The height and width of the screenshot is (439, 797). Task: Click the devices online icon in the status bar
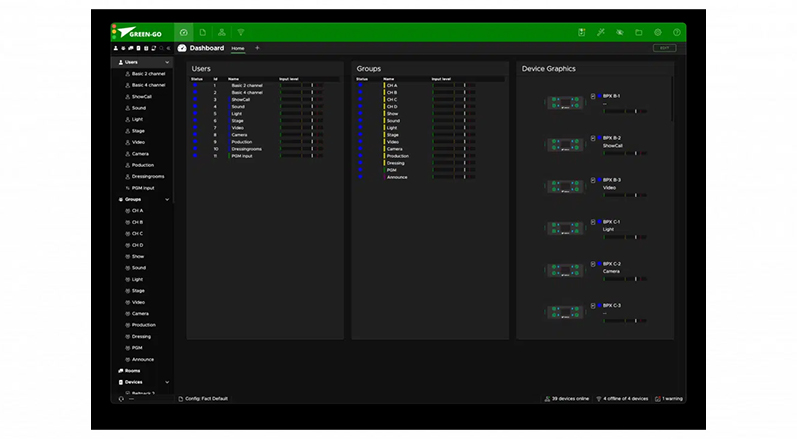(547, 399)
